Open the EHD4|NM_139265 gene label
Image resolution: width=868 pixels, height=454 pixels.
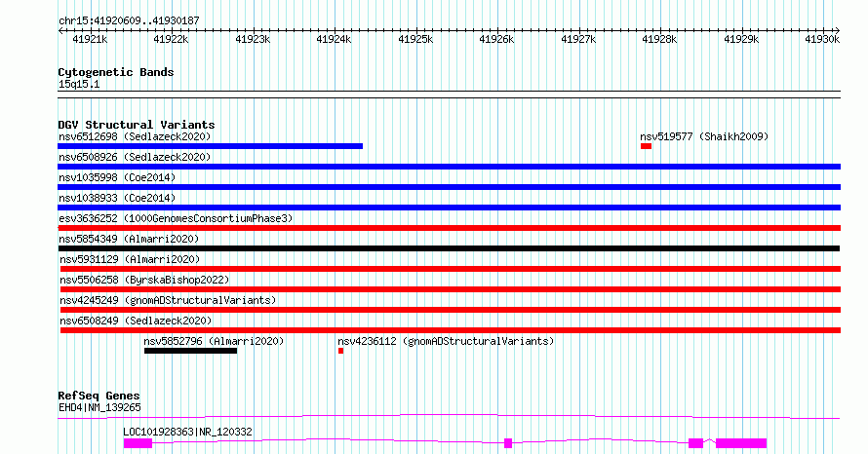coord(99,407)
